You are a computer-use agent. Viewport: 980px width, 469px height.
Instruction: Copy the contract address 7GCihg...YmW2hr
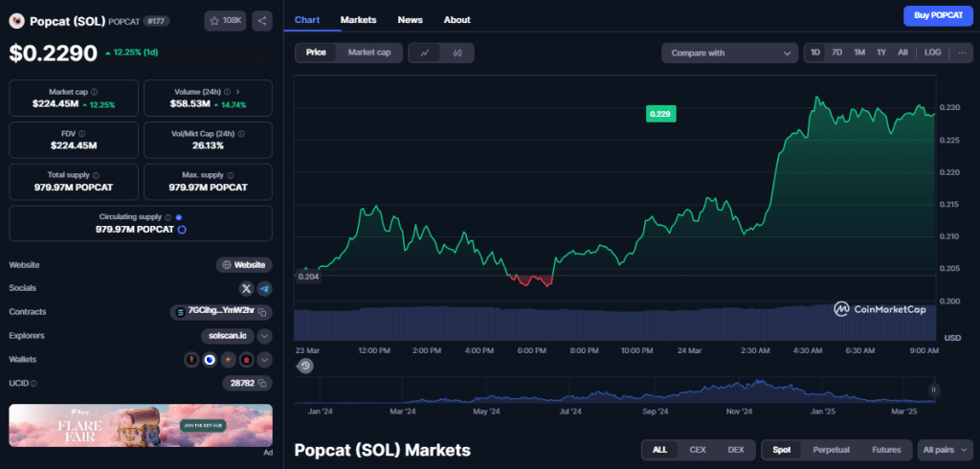[263, 312]
